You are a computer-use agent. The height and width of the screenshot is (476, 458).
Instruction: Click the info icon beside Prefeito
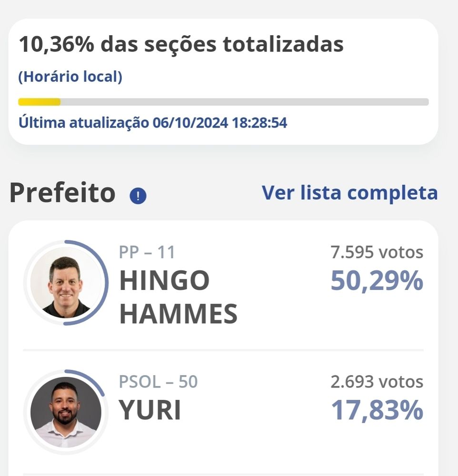click(x=138, y=196)
